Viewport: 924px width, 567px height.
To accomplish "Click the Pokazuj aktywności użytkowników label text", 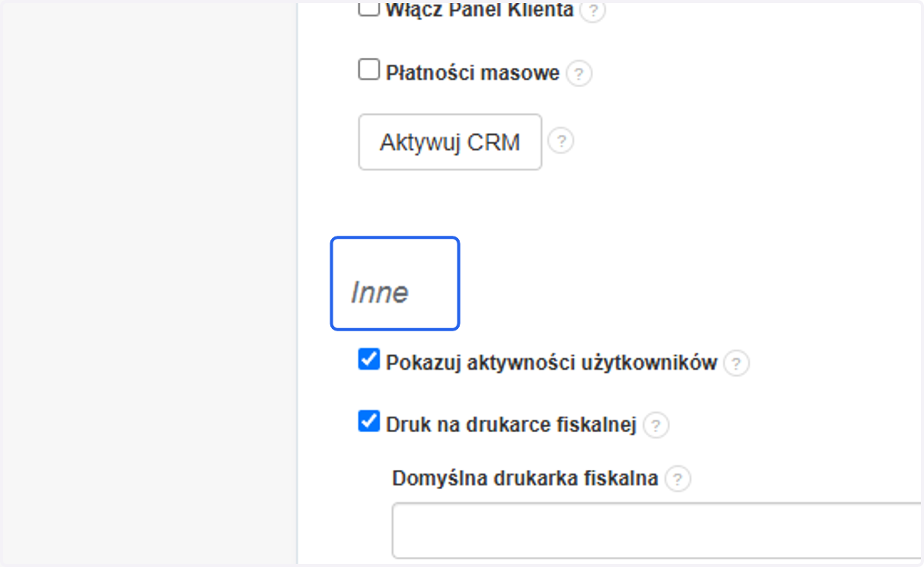I will 551,363.
